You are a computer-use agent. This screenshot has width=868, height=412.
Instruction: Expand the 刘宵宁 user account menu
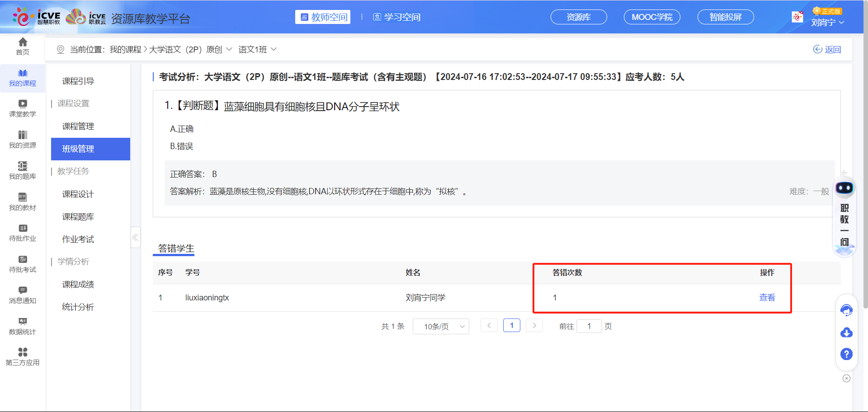click(827, 22)
